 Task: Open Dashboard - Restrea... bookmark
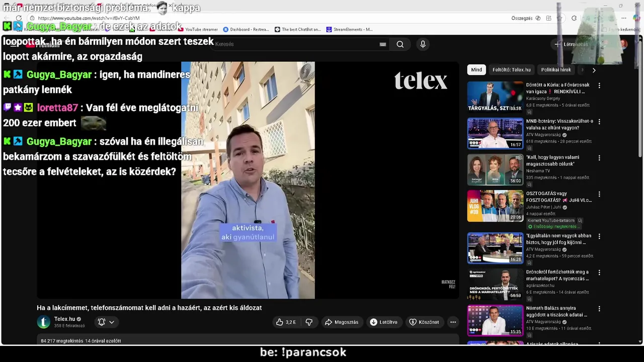(x=246, y=29)
